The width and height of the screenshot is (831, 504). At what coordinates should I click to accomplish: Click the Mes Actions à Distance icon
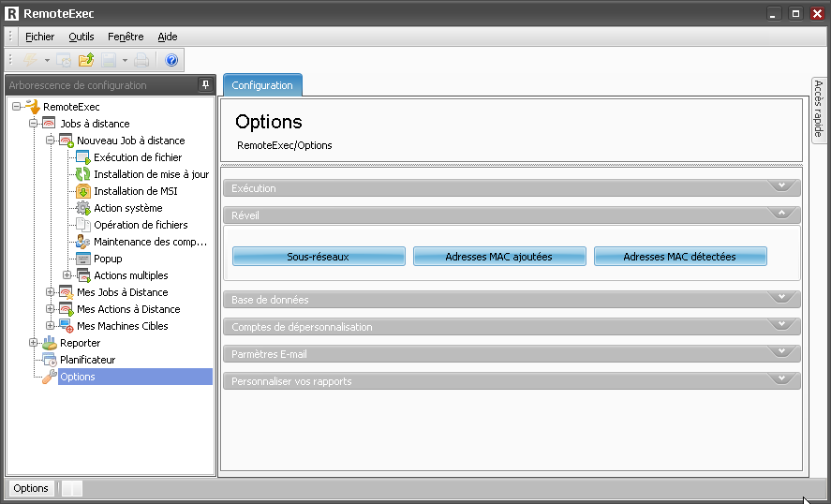pyautogui.click(x=67, y=309)
